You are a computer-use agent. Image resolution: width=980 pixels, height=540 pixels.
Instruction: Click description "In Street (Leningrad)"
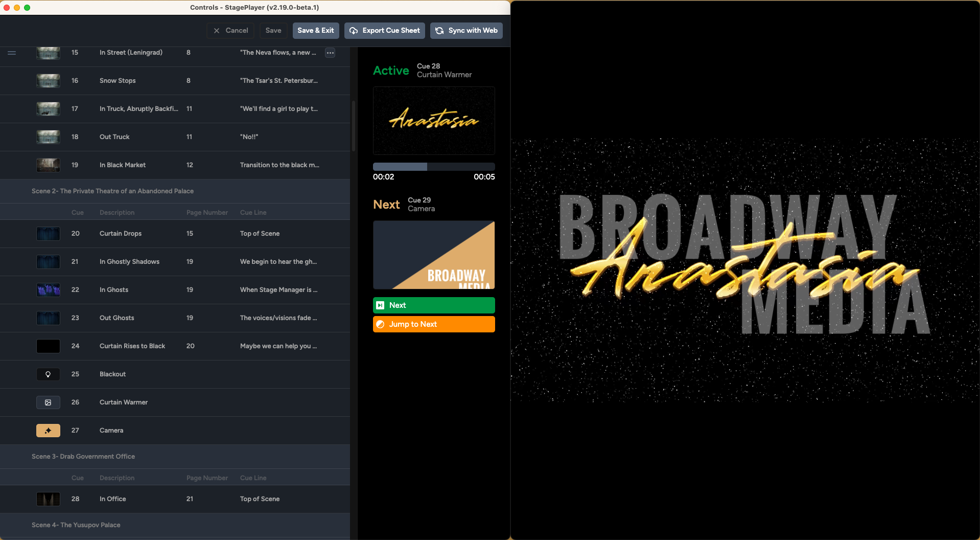tap(131, 53)
